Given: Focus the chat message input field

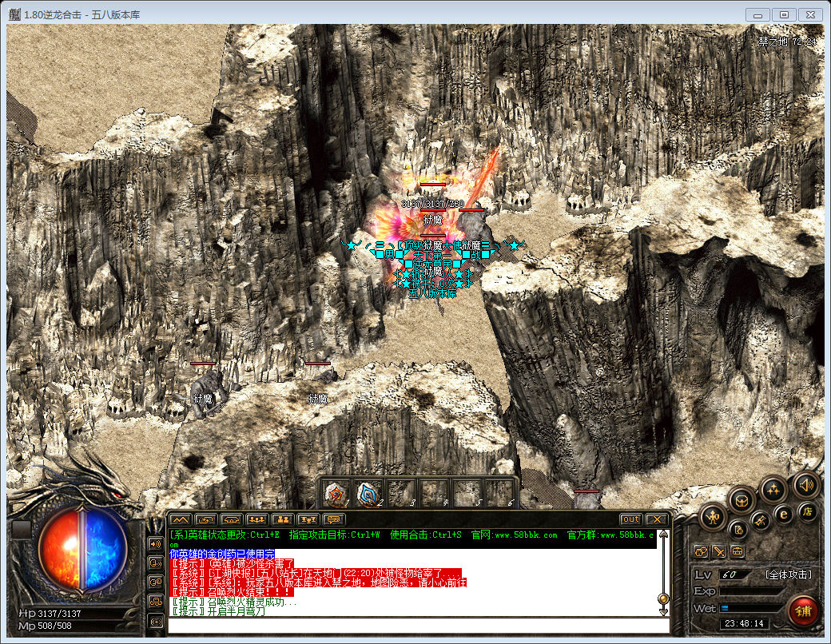Looking at the screenshot, I should (x=419, y=626).
